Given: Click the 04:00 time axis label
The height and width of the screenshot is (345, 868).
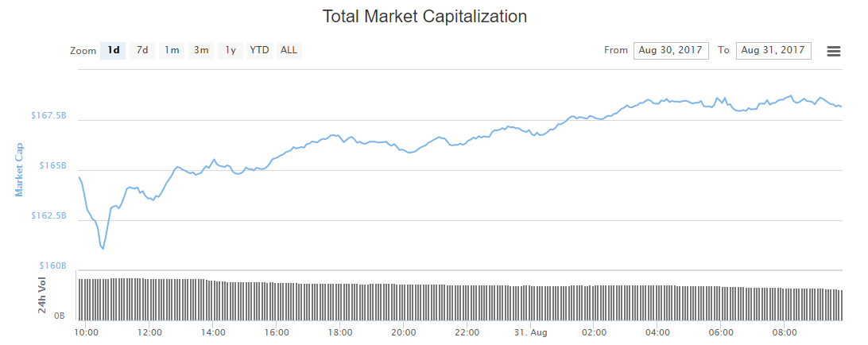Looking at the screenshot, I should 657,332.
